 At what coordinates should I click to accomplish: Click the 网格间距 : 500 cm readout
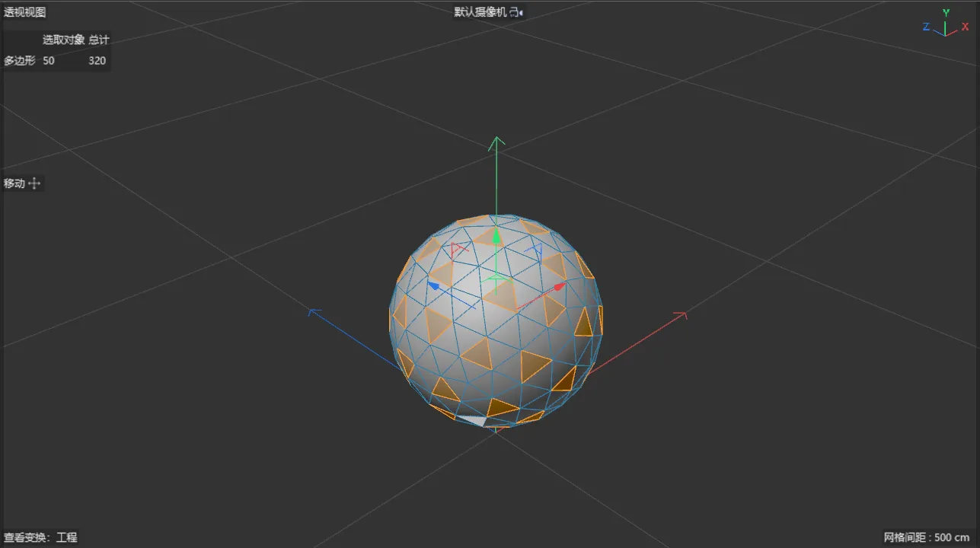coord(927,537)
